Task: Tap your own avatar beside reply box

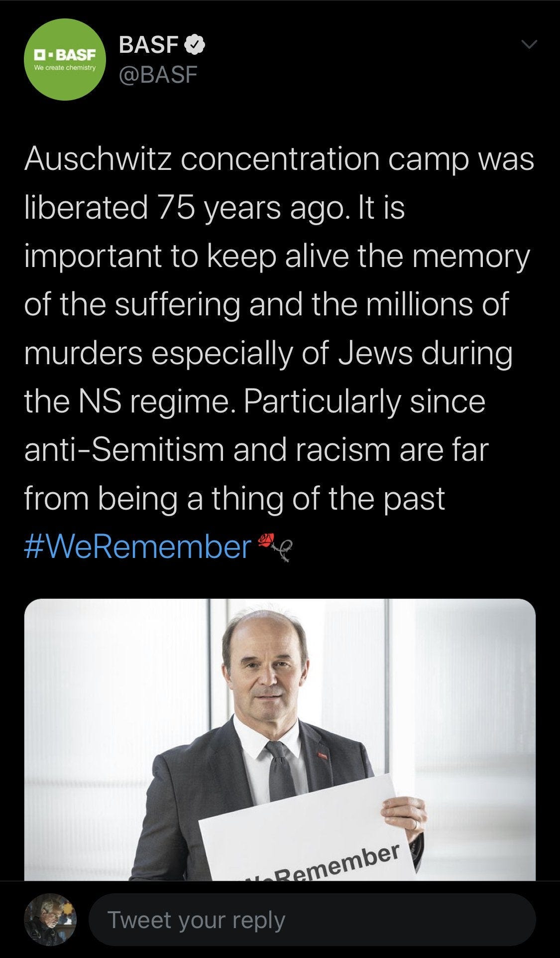Action: pos(51,920)
